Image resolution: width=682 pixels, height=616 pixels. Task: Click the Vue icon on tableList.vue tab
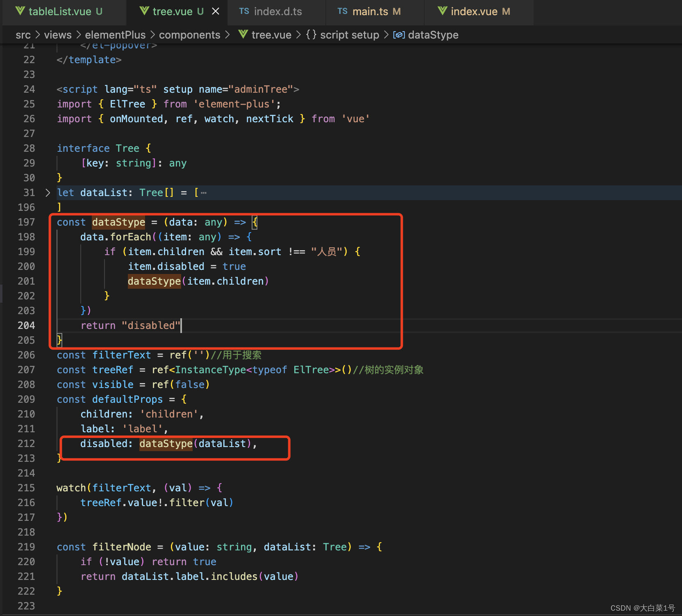pos(20,11)
